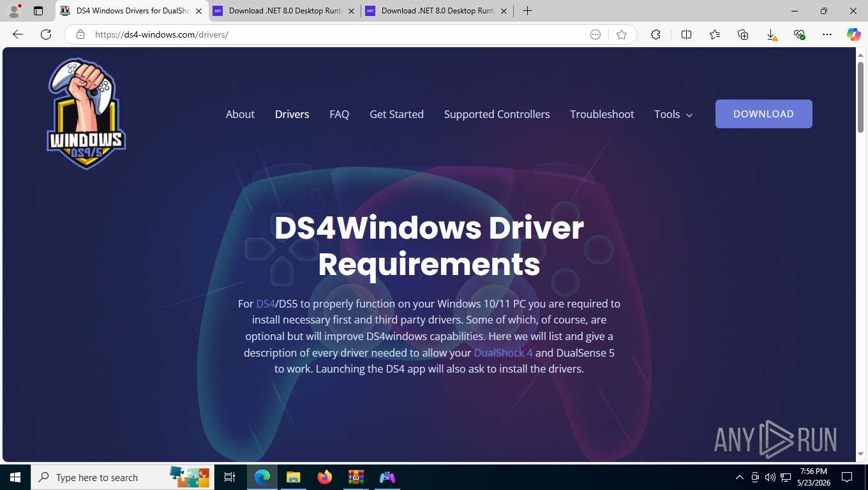
Task: Click the taskbar search box
Action: point(121,477)
